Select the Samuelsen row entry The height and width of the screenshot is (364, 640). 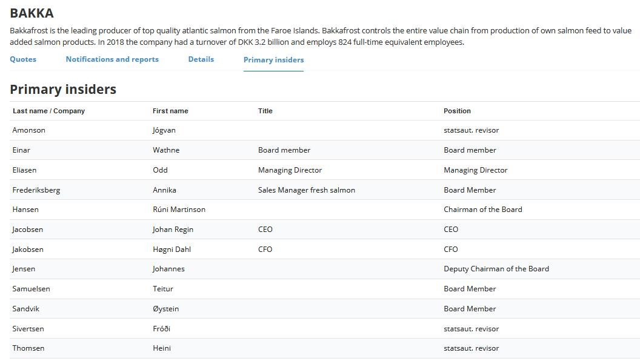click(31, 289)
